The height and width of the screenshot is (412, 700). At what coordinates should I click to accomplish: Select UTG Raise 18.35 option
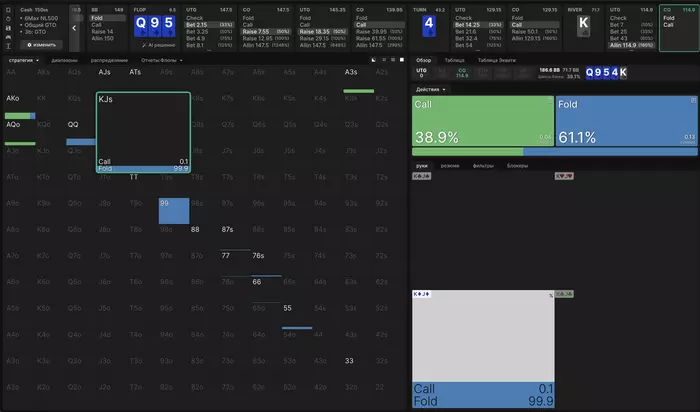click(x=323, y=32)
